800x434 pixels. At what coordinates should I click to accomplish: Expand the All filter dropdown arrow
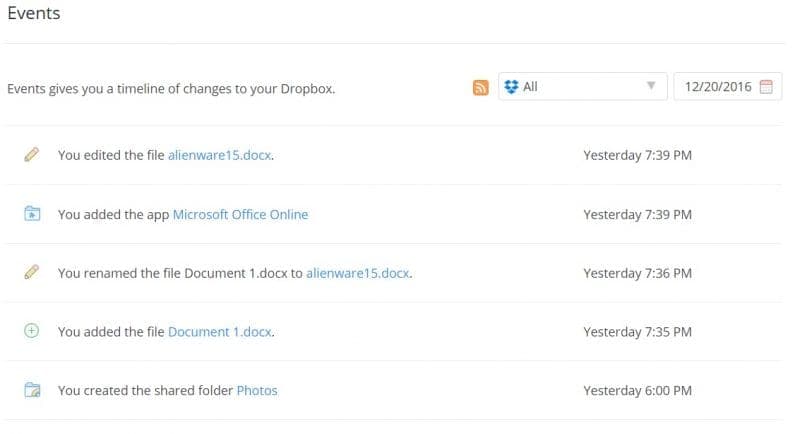[x=651, y=86]
